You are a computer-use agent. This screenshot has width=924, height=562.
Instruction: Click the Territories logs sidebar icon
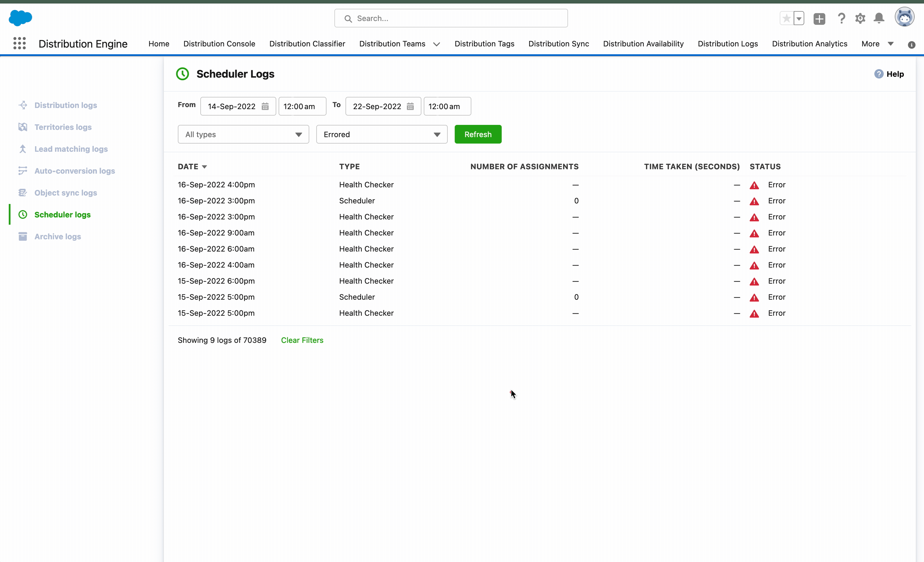click(23, 127)
